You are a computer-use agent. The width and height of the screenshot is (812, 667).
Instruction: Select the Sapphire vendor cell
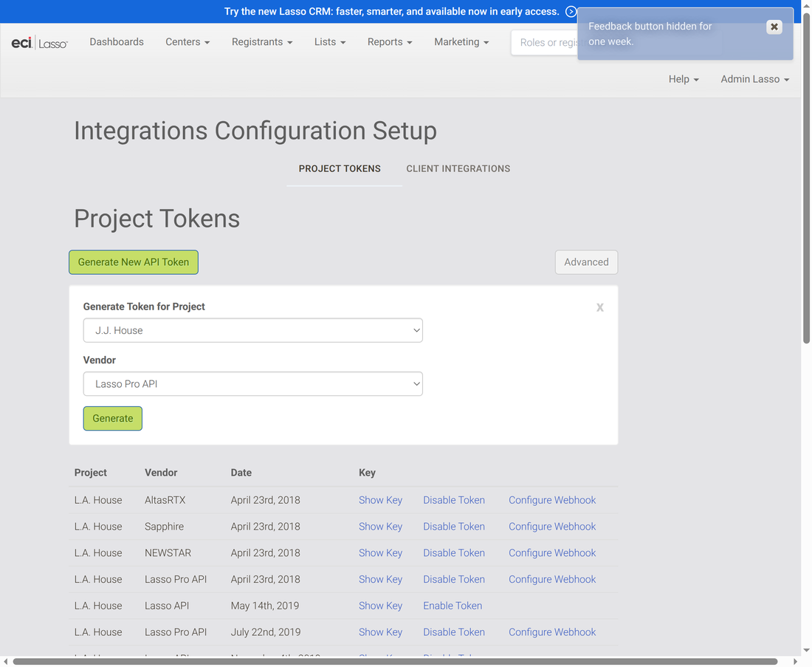pos(164,527)
